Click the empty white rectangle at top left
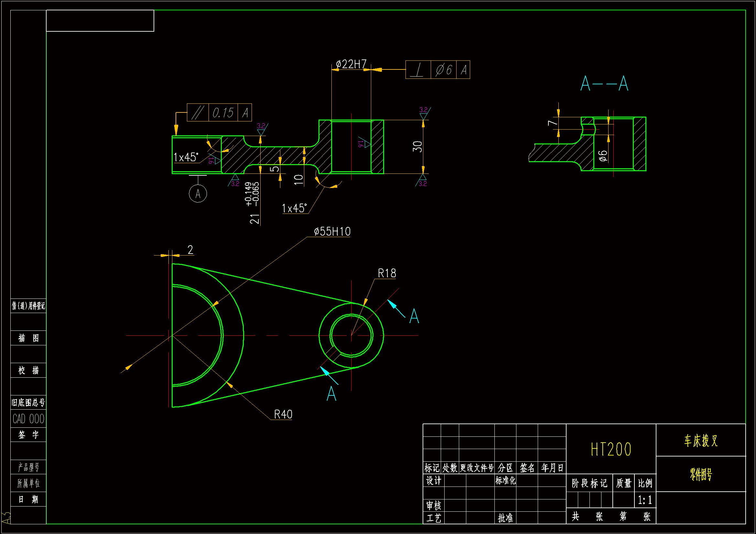This screenshot has height=534, width=756. click(100, 21)
